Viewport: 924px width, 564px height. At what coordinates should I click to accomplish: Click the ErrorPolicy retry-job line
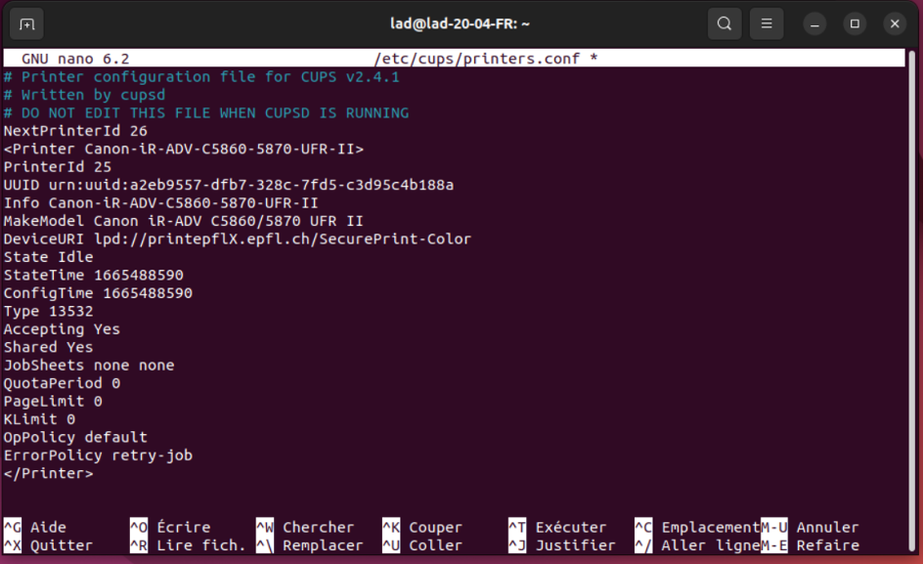tap(98, 456)
